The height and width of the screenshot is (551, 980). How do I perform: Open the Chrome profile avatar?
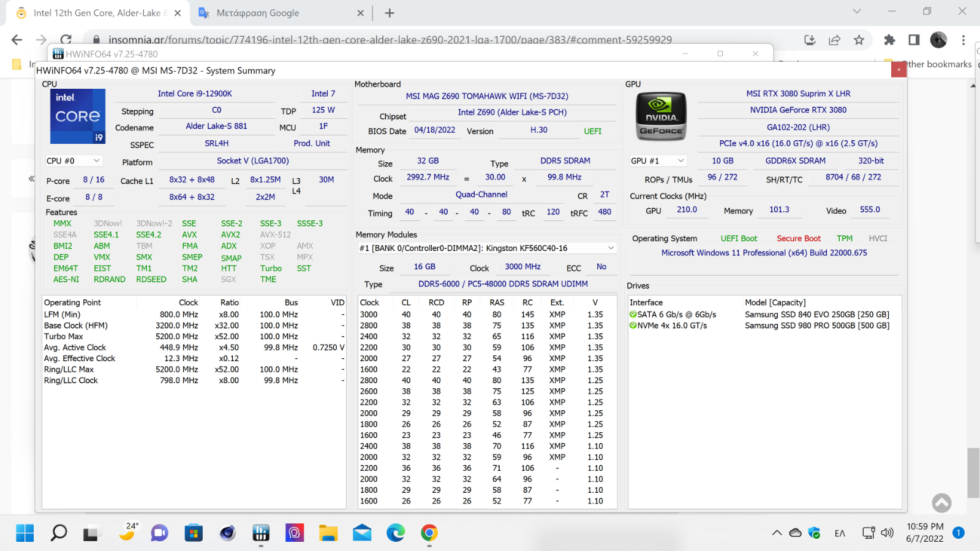point(938,40)
